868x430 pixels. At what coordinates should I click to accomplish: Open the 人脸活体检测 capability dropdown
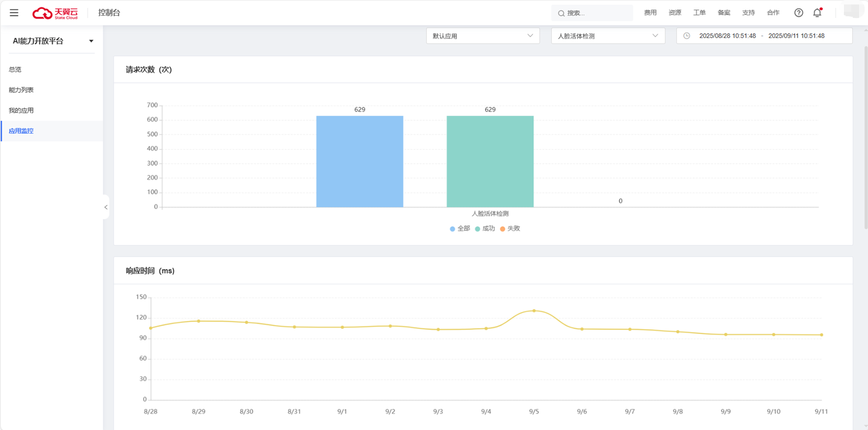[608, 36]
